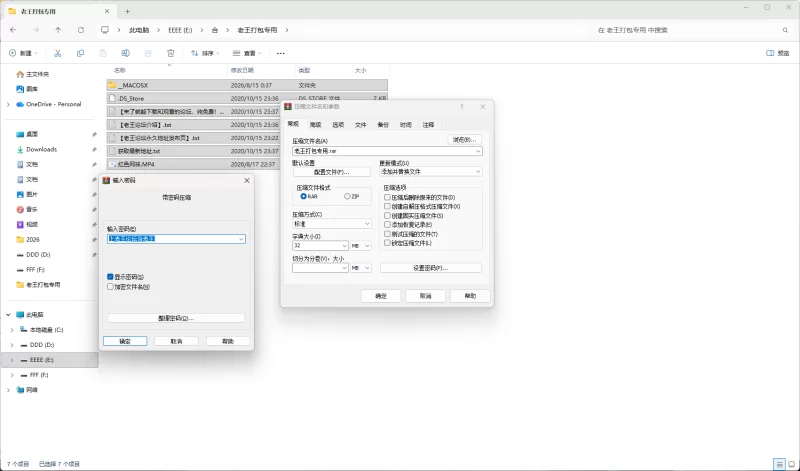
Task: Switch to the 高级 tab in archive dialog
Action: (316, 125)
